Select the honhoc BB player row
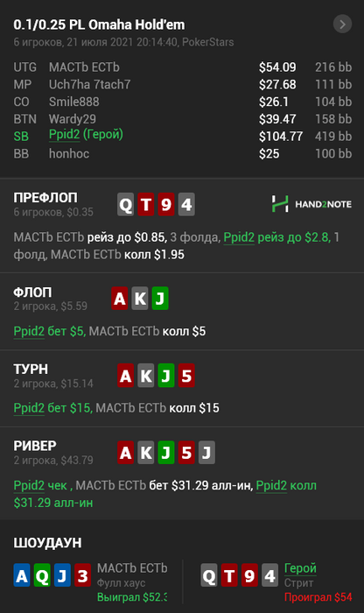Screen dimensions: 364x613 182,153
